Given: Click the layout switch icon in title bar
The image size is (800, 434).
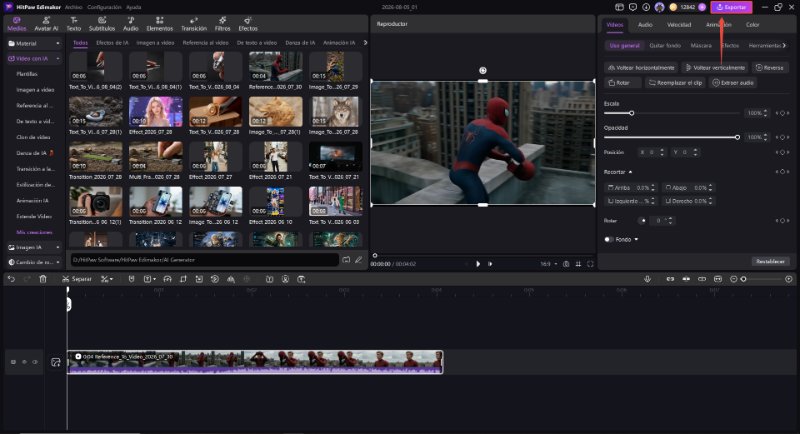Looking at the screenshot, I should [x=619, y=7].
